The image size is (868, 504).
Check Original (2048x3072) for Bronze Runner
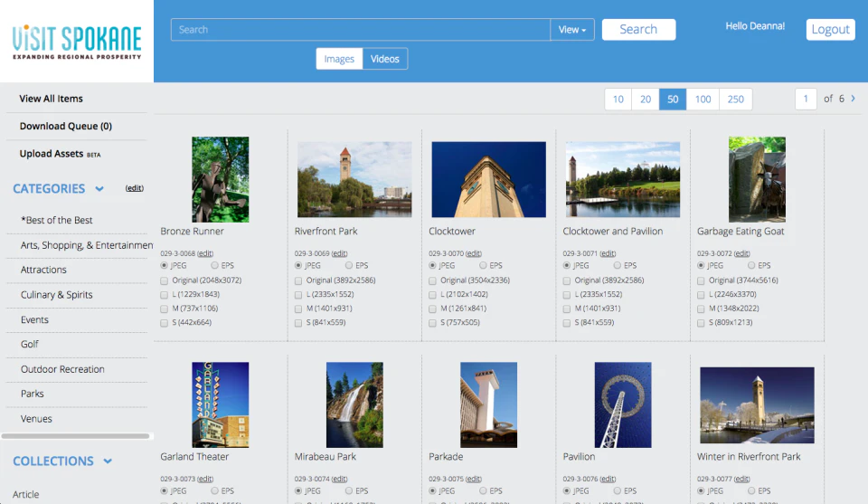click(x=165, y=281)
